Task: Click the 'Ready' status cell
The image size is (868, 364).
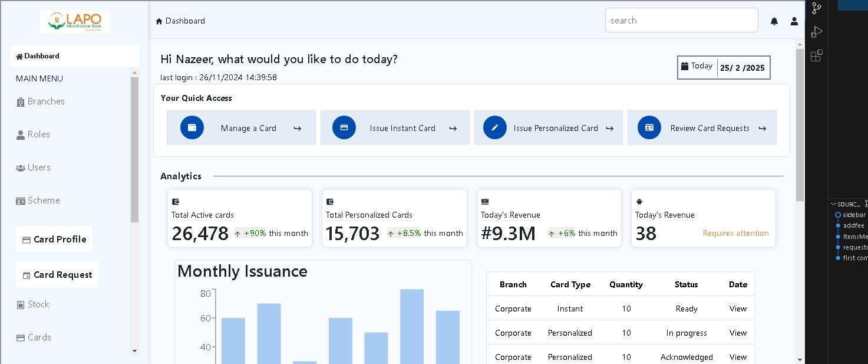Action: click(x=687, y=309)
